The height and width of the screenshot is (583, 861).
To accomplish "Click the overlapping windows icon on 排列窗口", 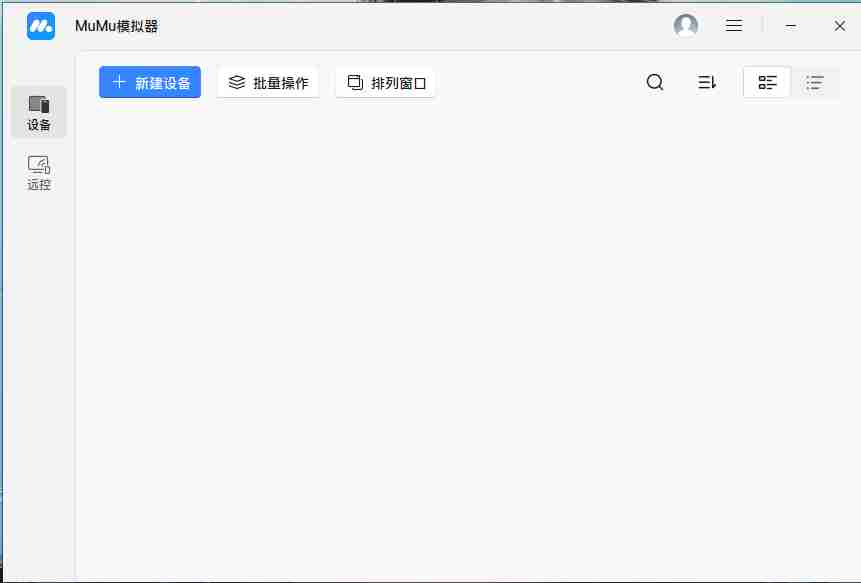I will (x=355, y=83).
